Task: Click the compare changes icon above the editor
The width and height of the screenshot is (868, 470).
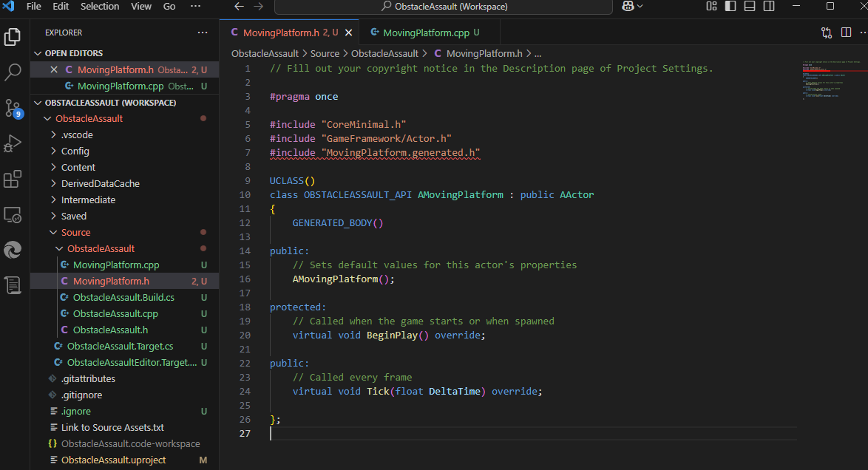Action: (x=827, y=33)
